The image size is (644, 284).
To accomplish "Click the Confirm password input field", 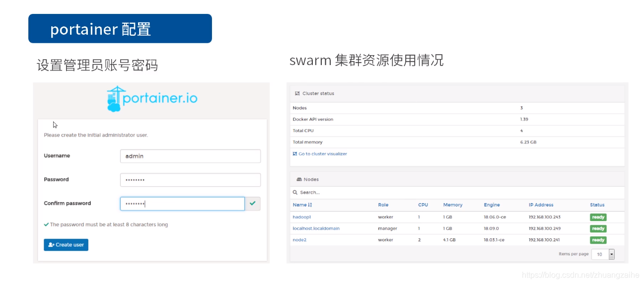I will click(182, 204).
